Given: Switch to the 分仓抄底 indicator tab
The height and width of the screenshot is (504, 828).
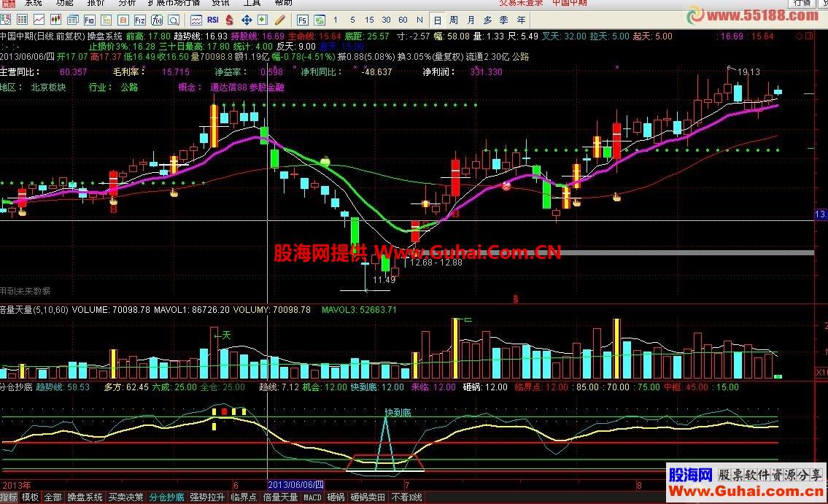Looking at the screenshot, I should click(x=166, y=497).
